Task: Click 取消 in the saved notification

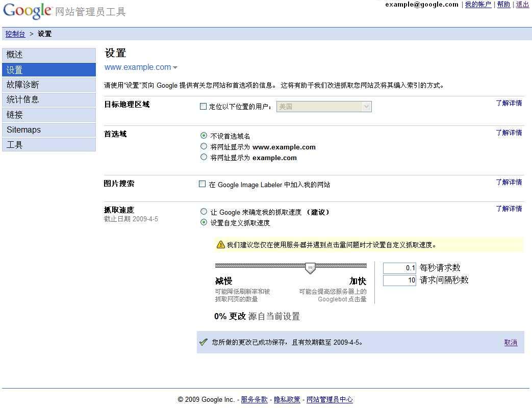Action: point(511,343)
